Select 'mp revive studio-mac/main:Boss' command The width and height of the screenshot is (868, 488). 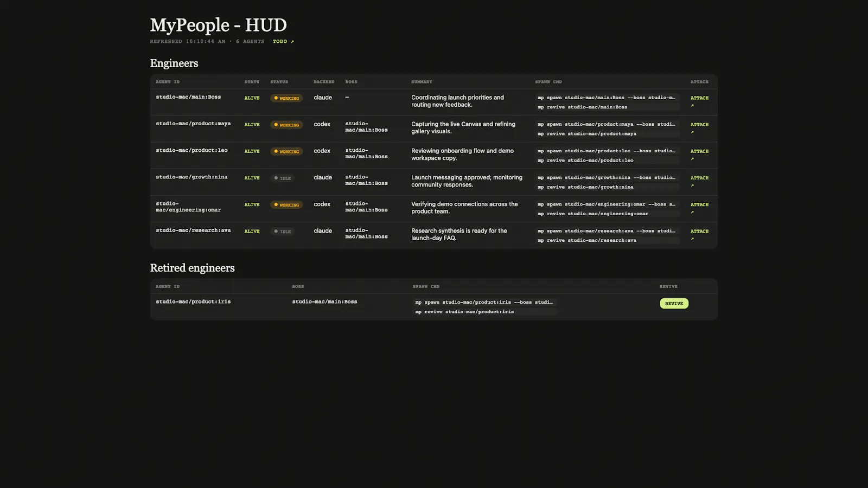pyautogui.click(x=607, y=107)
